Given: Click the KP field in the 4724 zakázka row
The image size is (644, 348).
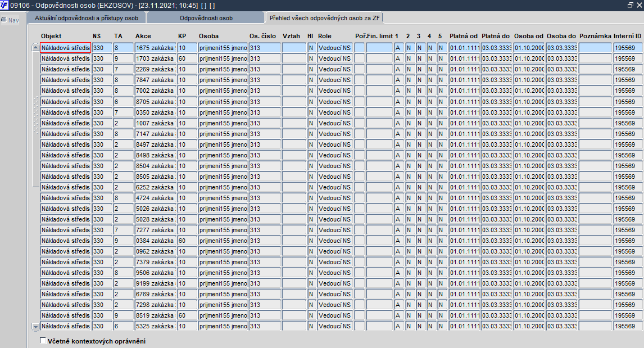Looking at the screenshot, I should click(x=187, y=198).
